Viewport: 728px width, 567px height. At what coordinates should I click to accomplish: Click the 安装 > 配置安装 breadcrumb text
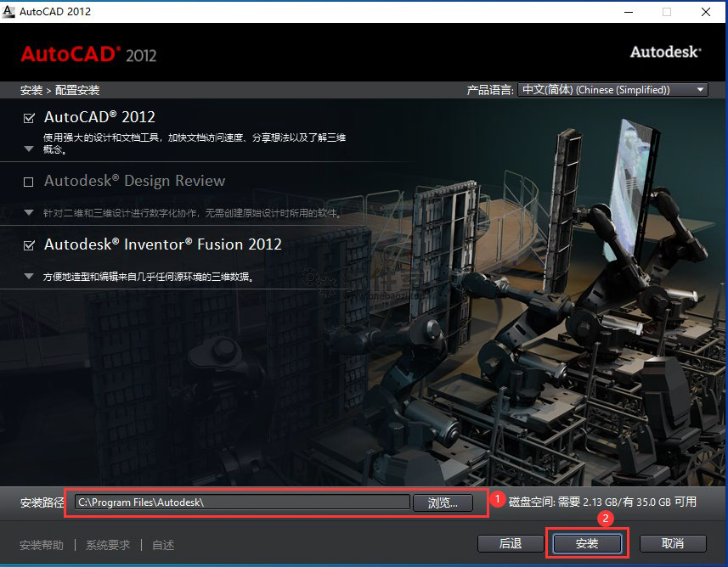pyautogui.click(x=60, y=90)
